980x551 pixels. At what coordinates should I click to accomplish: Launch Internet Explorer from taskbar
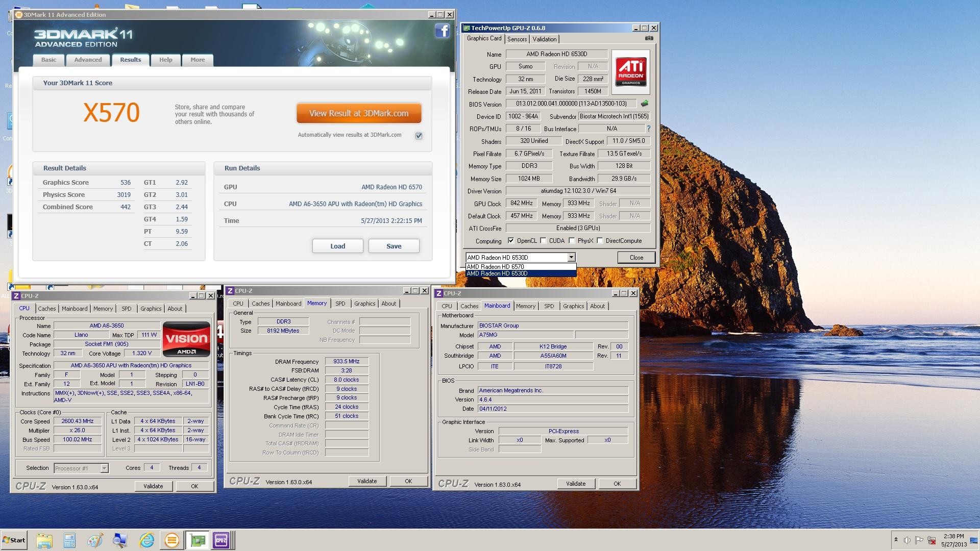click(x=146, y=540)
